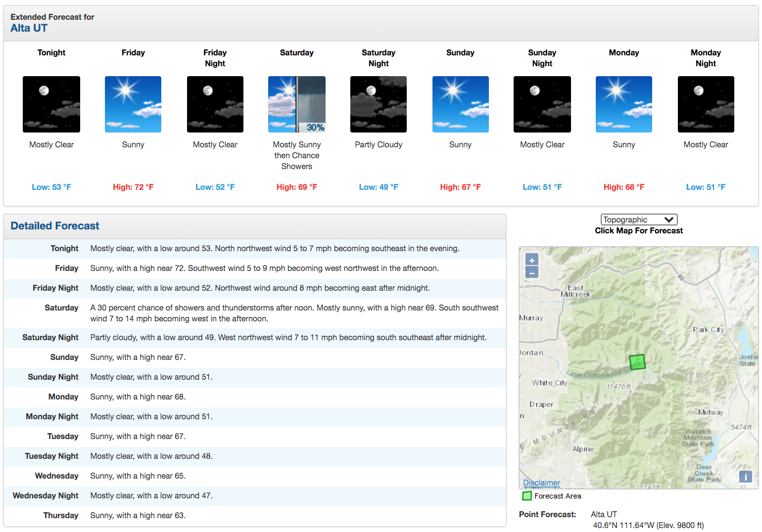Click the Forecast Area legend swatch
This screenshot has height=532, width=762.
point(527,496)
